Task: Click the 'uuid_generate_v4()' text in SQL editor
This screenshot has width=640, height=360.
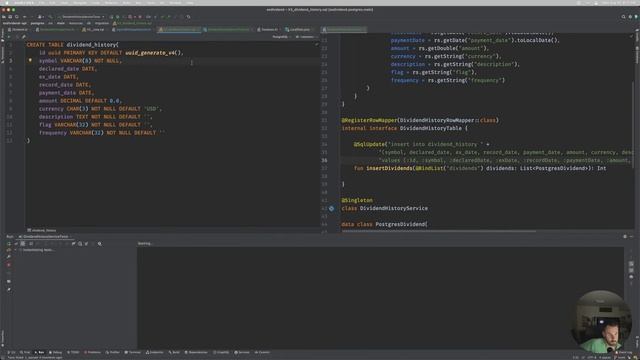Action: pyautogui.click(x=152, y=53)
